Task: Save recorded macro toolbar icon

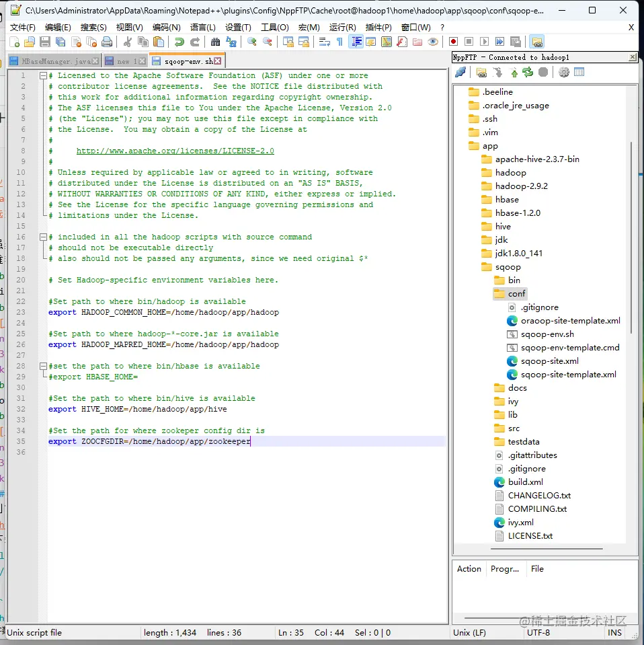Action: pos(516,42)
